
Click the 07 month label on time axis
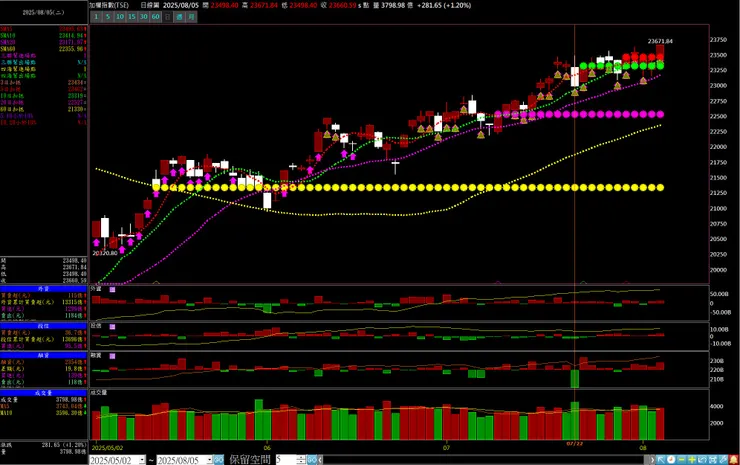tap(446, 447)
